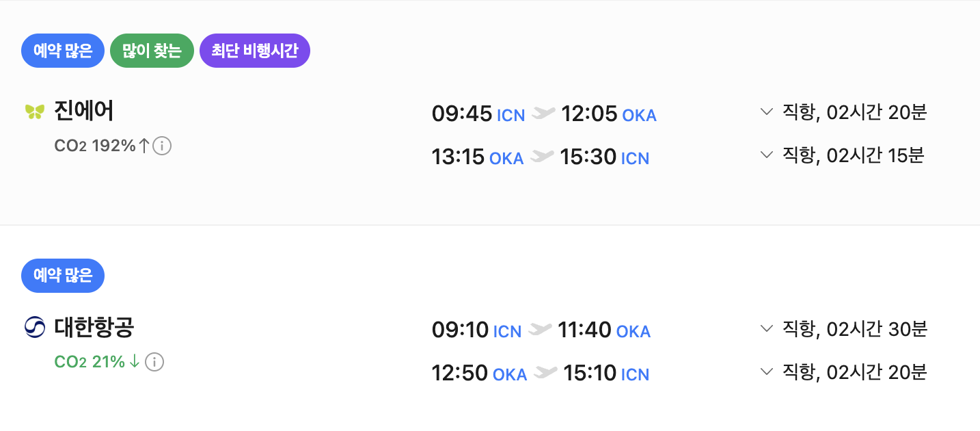Click the green 많이 찾는 badge

pos(152,51)
